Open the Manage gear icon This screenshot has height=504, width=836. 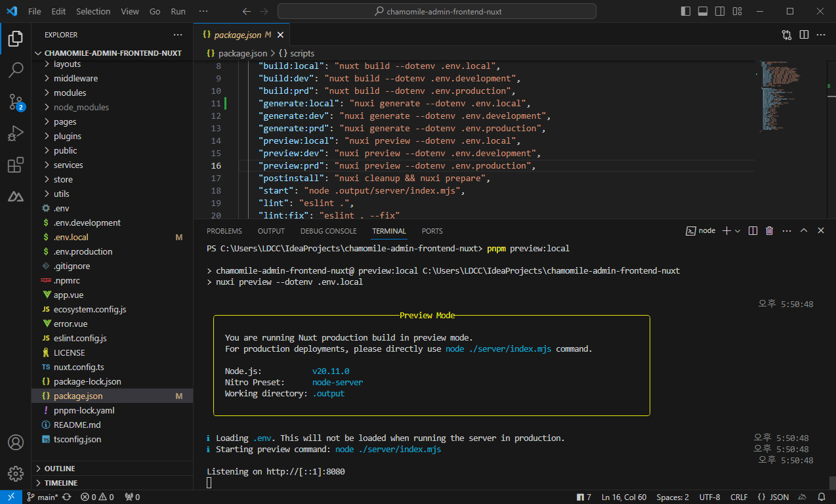(16, 474)
